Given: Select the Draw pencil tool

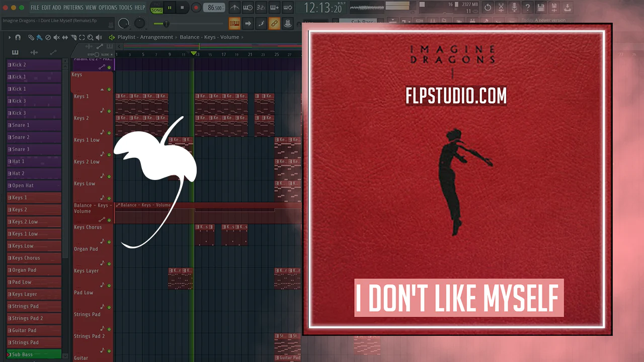Looking at the screenshot, I should pos(31,37).
